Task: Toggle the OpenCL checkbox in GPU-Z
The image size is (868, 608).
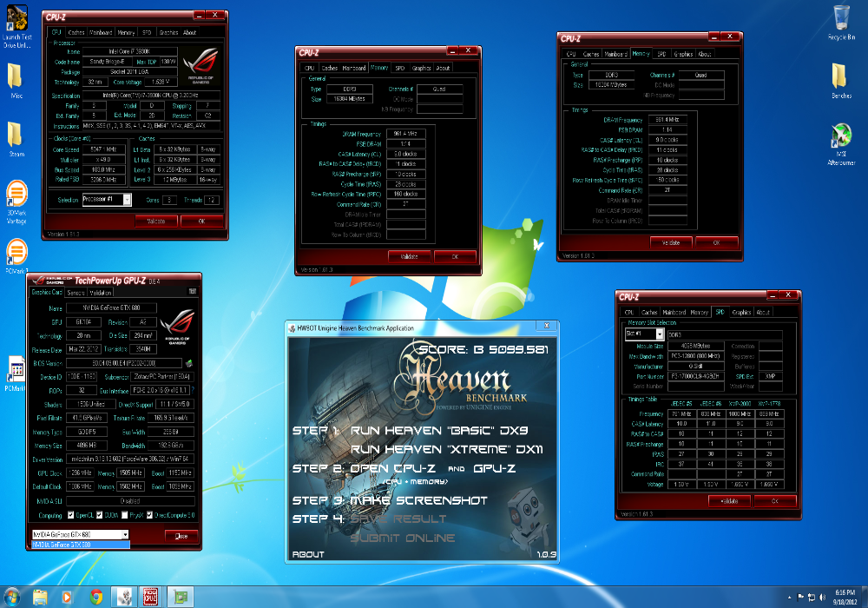Action: click(x=71, y=515)
